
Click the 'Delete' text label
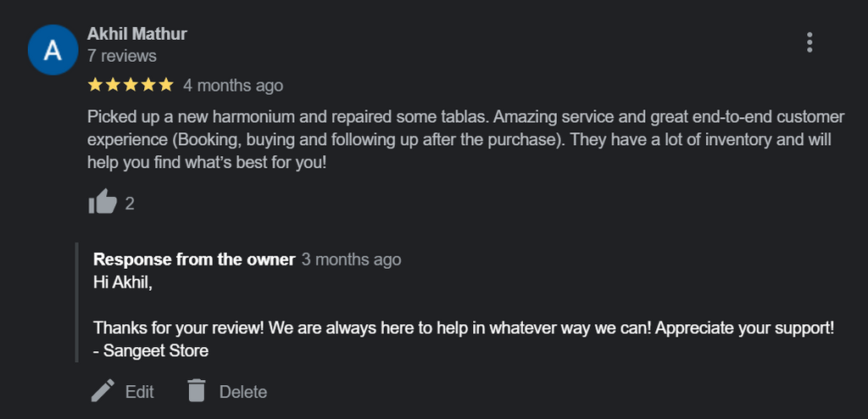tap(243, 392)
